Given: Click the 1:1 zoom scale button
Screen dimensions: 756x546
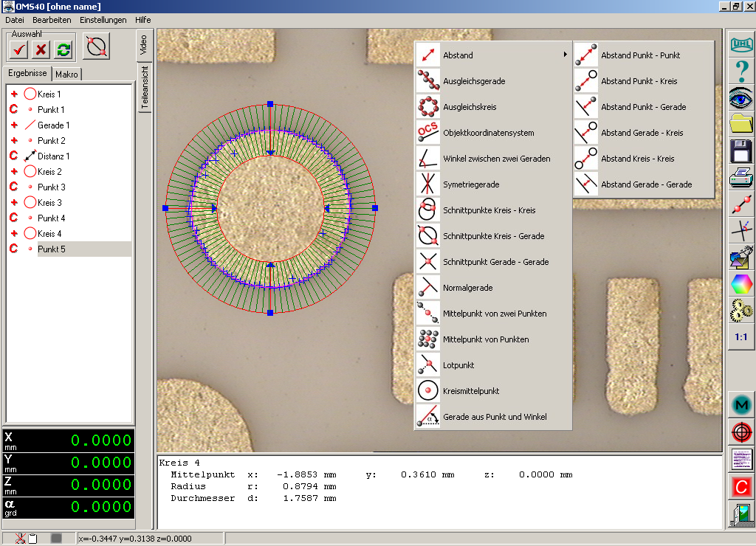Looking at the screenshot, I should coord(740,336).
